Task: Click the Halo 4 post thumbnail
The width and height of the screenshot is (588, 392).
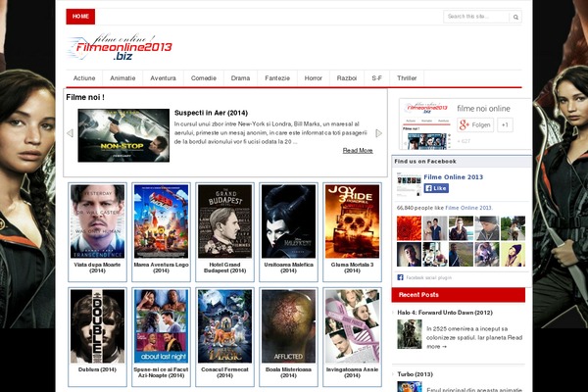Action: pyautogui.click(x=410, y=334)
